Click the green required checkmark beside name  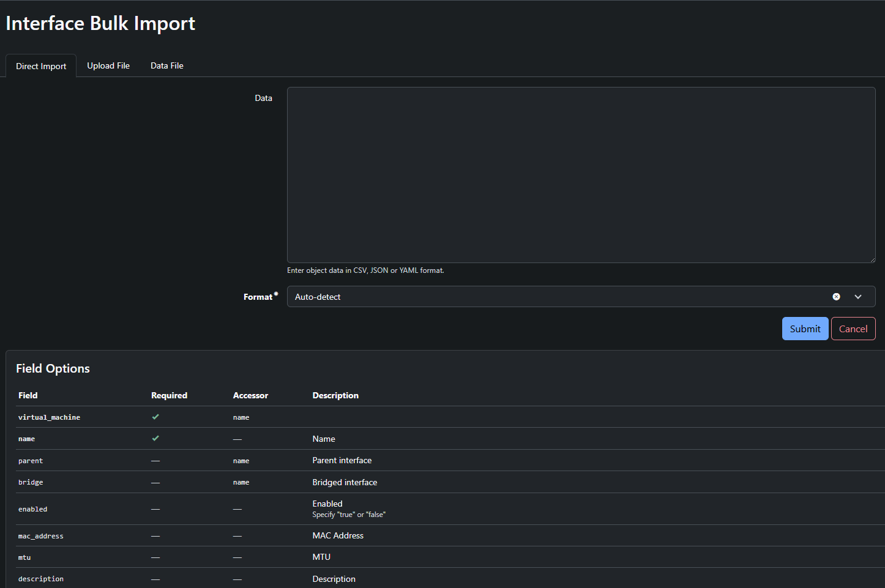[x=155, y=438]
